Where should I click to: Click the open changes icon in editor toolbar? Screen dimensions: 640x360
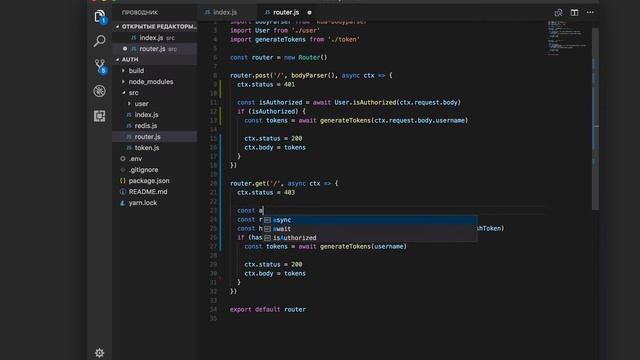click(558, 13)
